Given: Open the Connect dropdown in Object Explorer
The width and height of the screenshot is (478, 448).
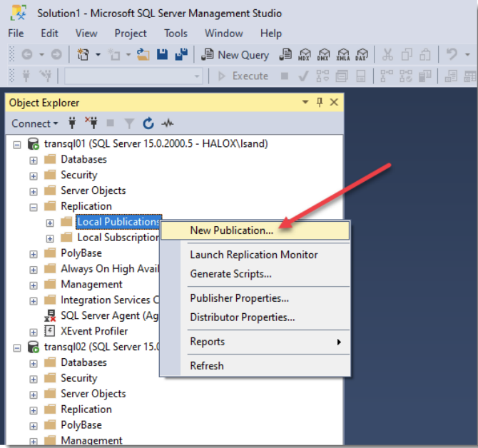Looking at the screenshot, I should tap(34, 123).
